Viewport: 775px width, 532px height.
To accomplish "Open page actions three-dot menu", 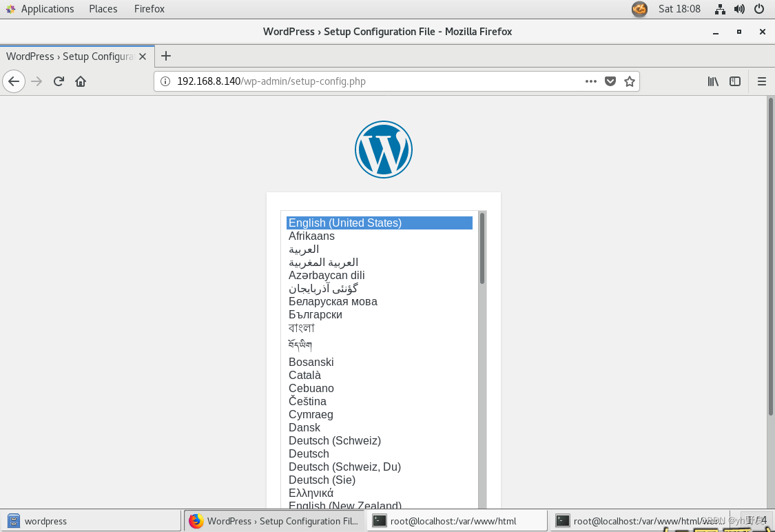I will coord(590,81).
